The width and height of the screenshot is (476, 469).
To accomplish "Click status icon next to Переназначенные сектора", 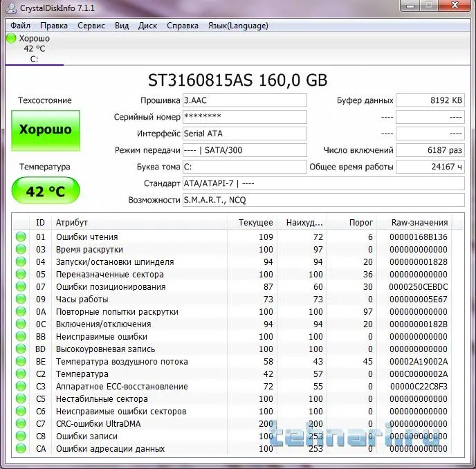I will (21, 275).
